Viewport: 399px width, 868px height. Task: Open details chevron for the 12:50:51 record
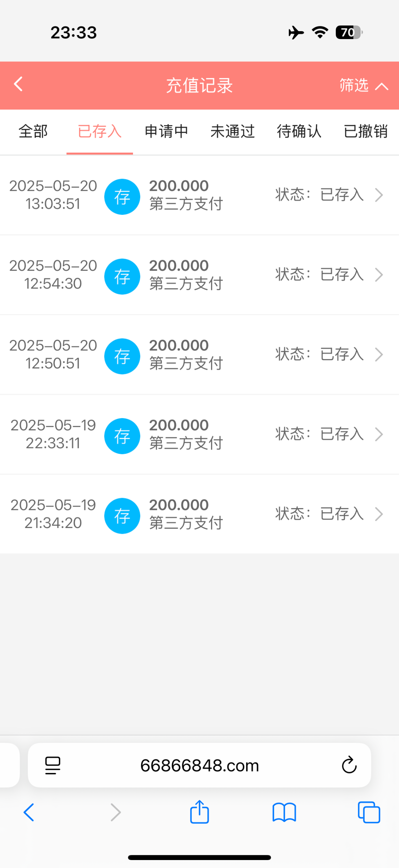tap(379, 355)
